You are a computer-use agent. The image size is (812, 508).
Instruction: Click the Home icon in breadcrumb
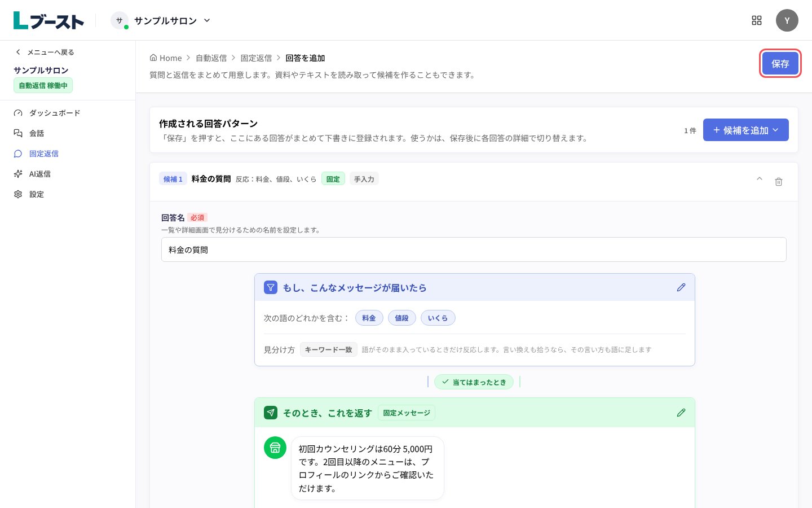click(153, 58)
